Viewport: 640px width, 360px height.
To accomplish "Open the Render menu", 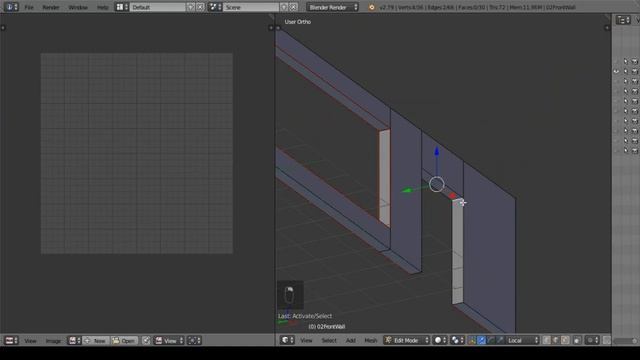I will coord(51,7).
